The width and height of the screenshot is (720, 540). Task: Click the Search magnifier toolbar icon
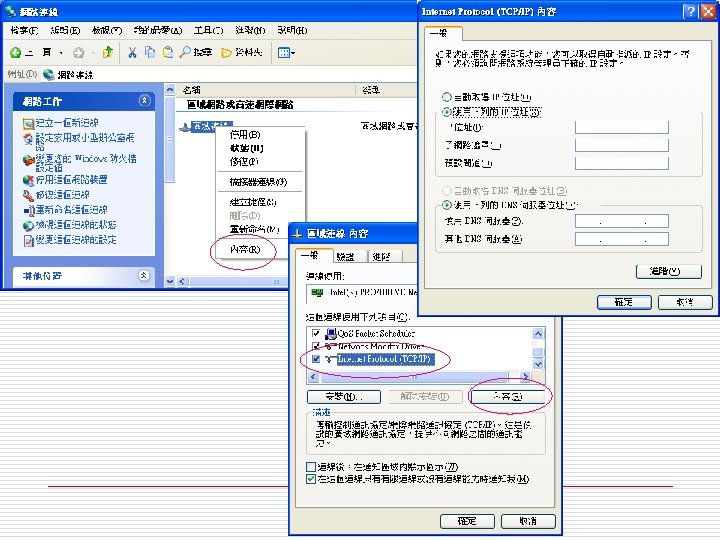185,52
